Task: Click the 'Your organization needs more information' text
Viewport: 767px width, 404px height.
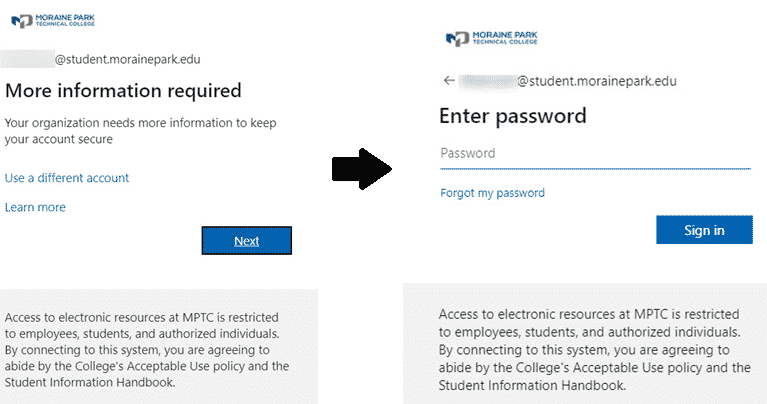Action: pyautogui.click(x=140, y=131)
